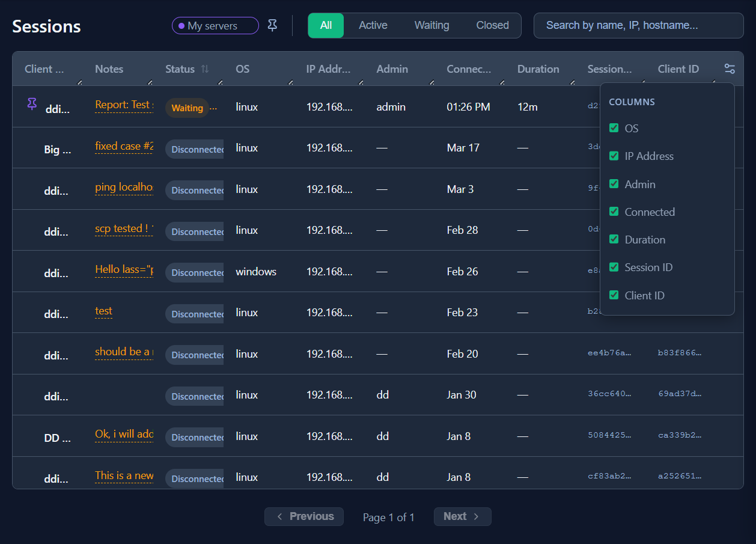Open the column settings sliders icon
This screenshot has width=756, height=544.
point(730,69)
